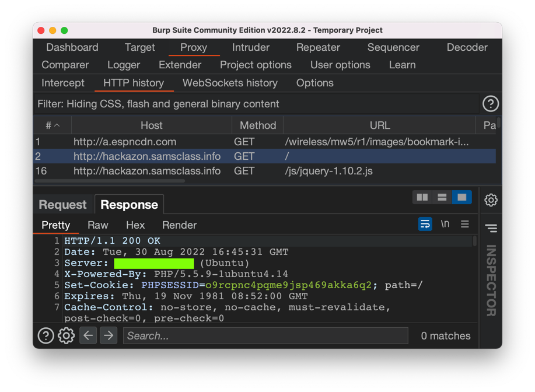Open filter help question mark icon
Image resolution: width=535 pixels, height=392 pixels.
point(491,104)
